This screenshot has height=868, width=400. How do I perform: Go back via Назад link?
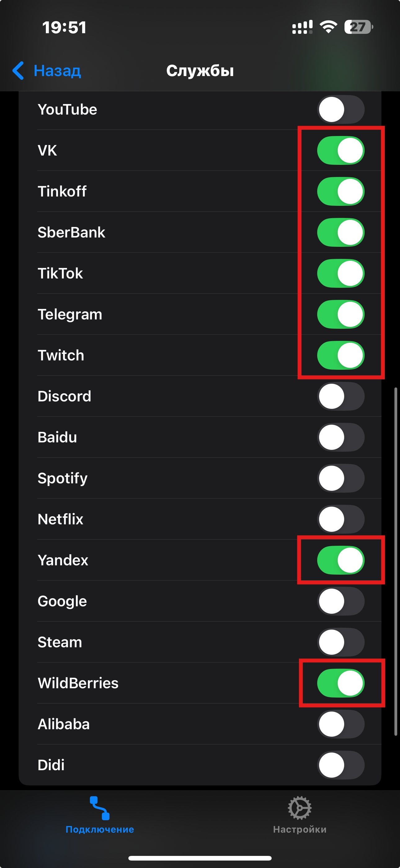pos(57,70)
